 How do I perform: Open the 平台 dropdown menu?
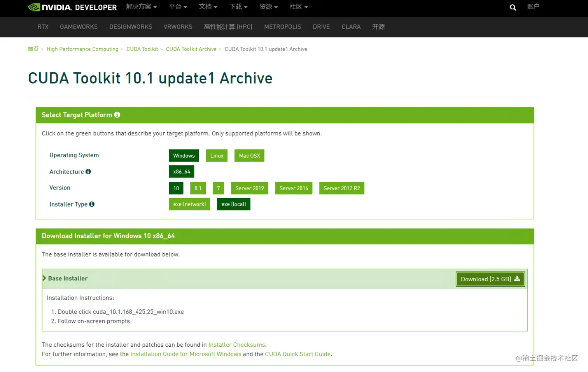coord(178,7)
